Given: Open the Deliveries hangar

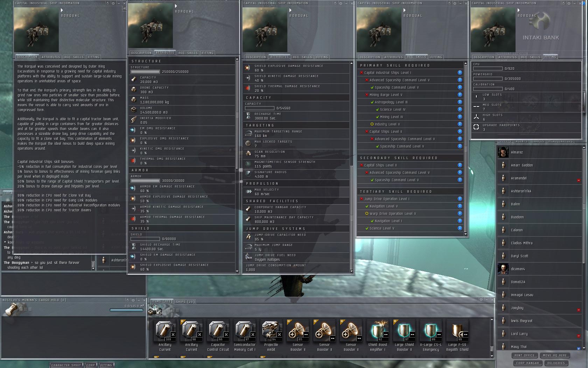Looking at the screenshot, I should (556, 363).
